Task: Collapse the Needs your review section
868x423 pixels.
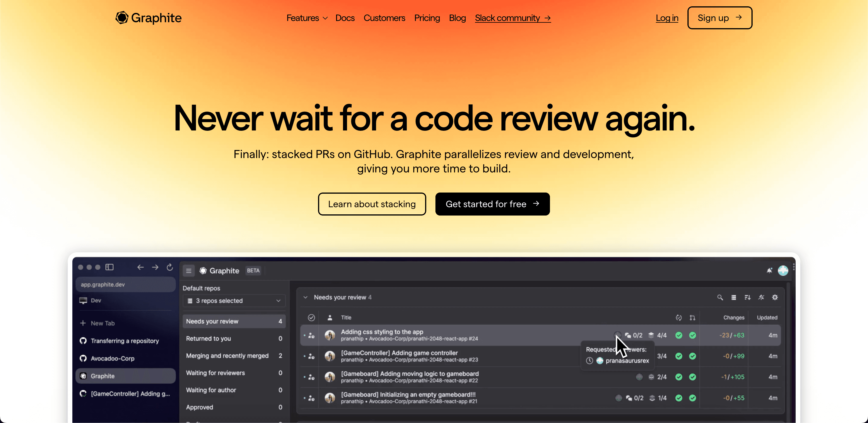Action: click(305, 297)
